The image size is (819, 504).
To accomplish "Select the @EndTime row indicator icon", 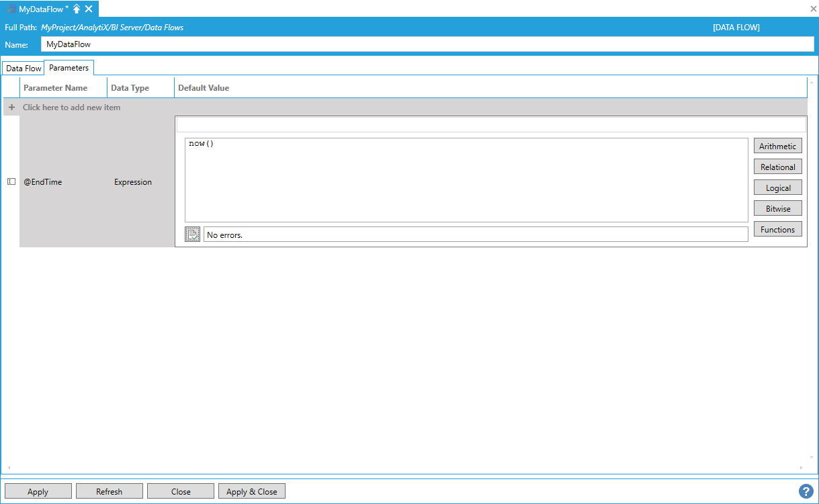I will (11, 182).
